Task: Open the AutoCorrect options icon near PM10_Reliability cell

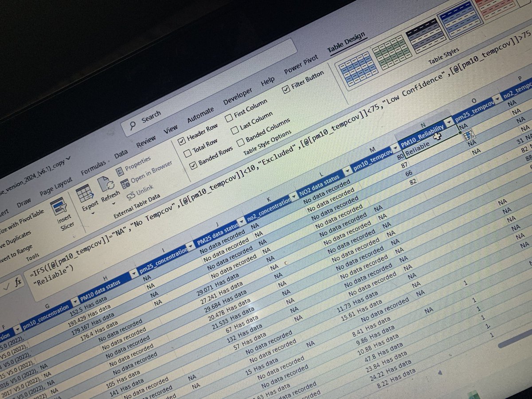Action: tap(469, 135)
